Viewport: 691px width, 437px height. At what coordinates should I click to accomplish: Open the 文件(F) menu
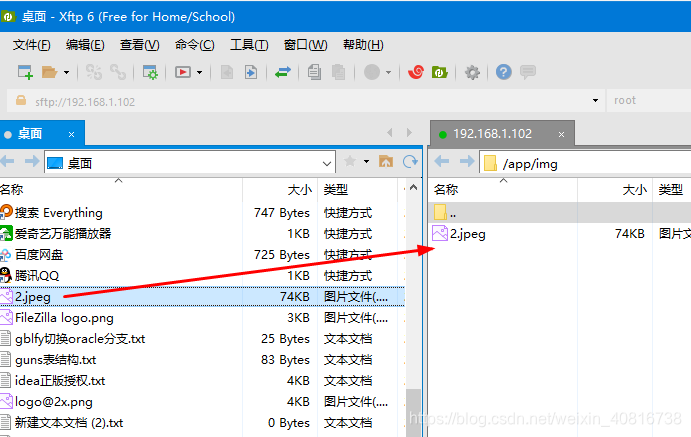coord(31,45)
